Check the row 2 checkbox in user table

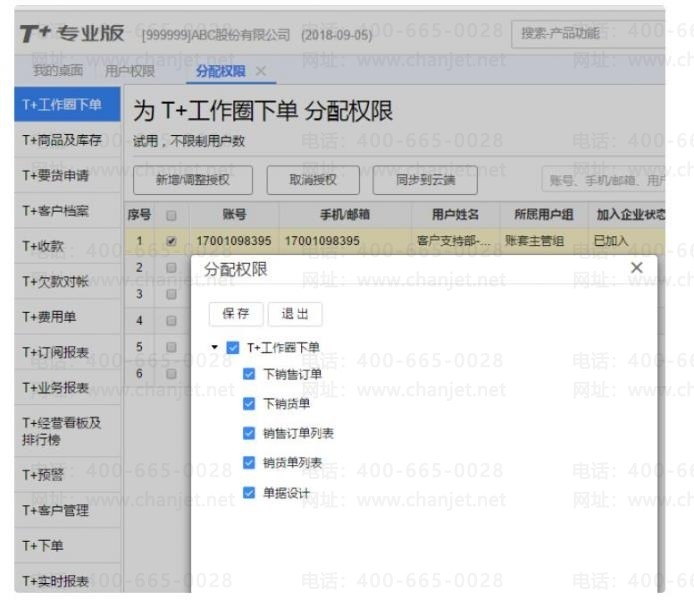(171, 267)
